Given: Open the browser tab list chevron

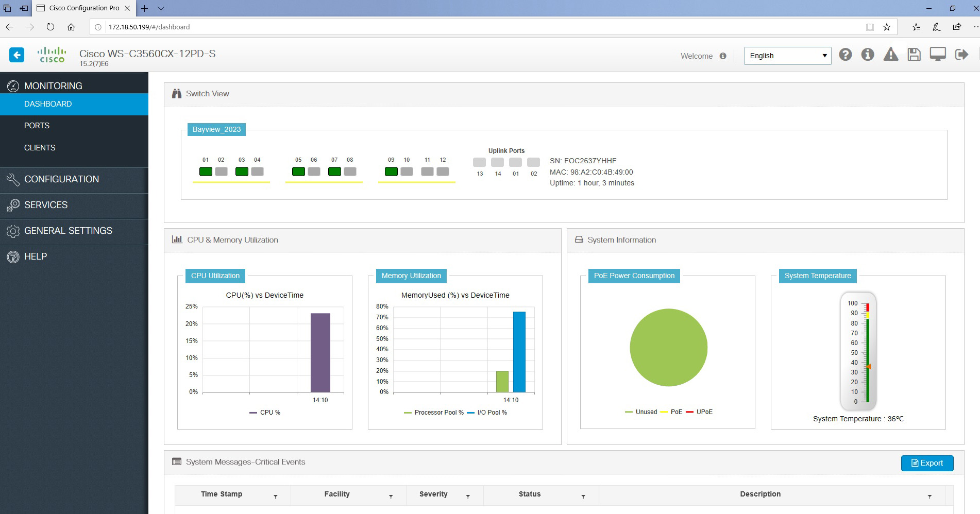Looking at the screenshot, I should click(x=161, y=8).
